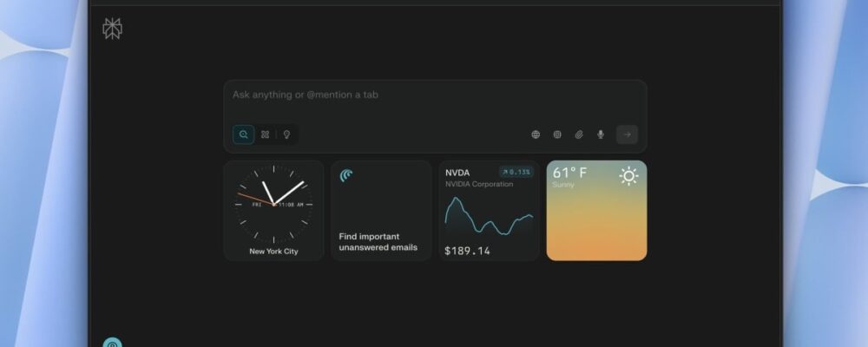Enable the Labs lightbulb mode
The height and width of the screenshot is (347, 868).
coord(286,134)
